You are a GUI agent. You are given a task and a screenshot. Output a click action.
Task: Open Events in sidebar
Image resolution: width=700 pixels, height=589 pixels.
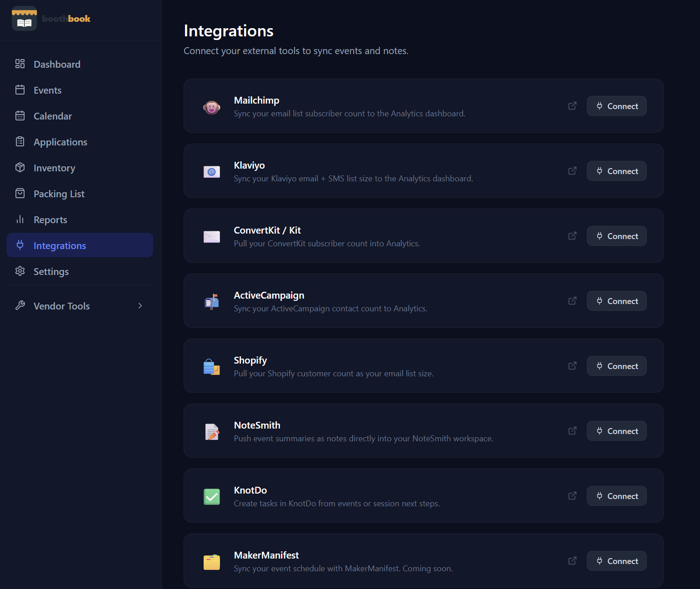pos(80,90)
